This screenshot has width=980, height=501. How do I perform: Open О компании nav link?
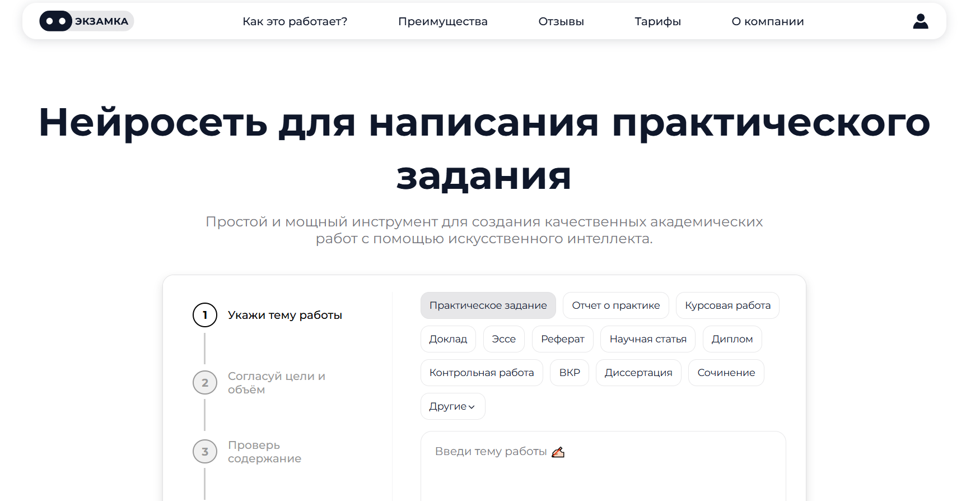[x=767, y=21]
